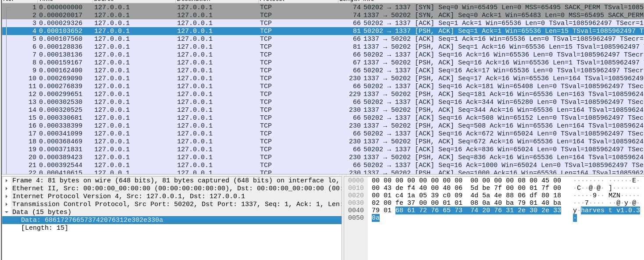Expand the Ethernet II details
The height and width of the screenshot is (260, 644).
click(x=6, y=189)
